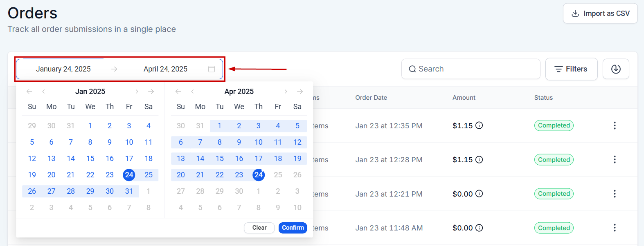The height and width of the screenshot is (246, 644).
Task: Click the circular download icon beside Filters
Action: tap(616, 69)
